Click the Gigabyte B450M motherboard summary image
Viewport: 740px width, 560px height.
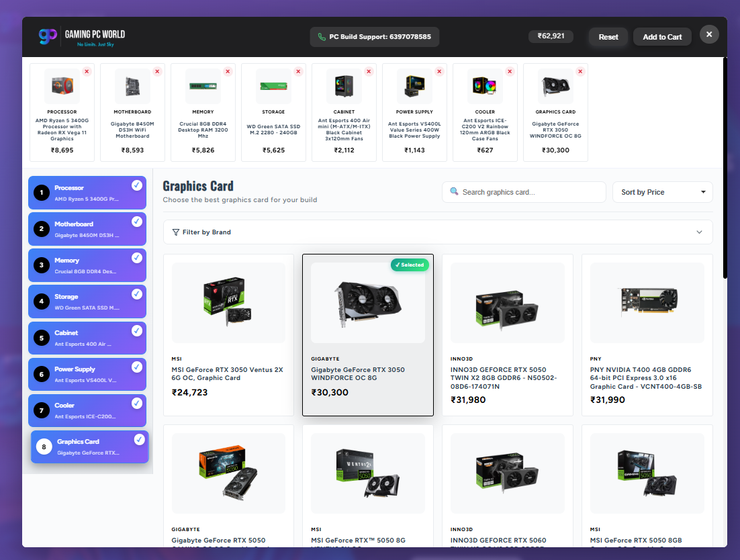[132, 87]
